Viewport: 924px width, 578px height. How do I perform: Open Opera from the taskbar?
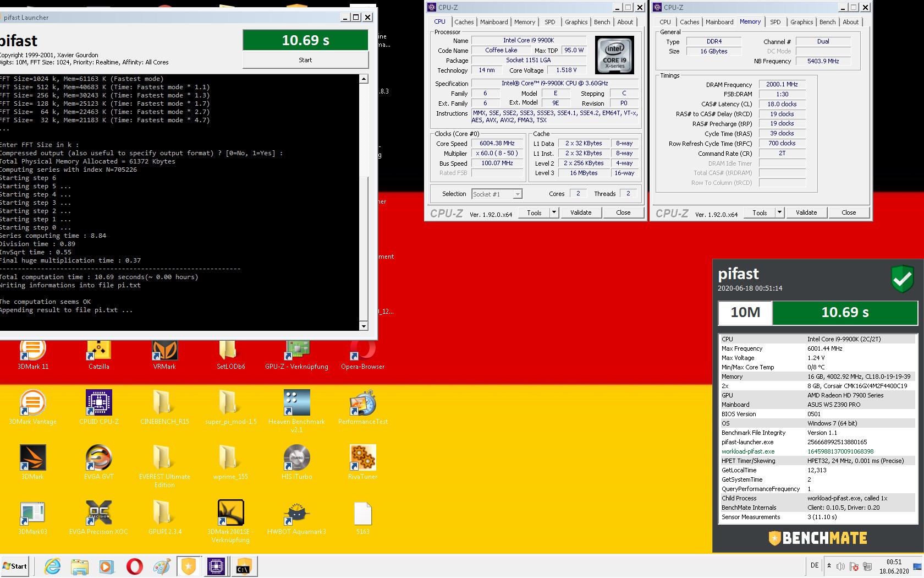point(134,566)
